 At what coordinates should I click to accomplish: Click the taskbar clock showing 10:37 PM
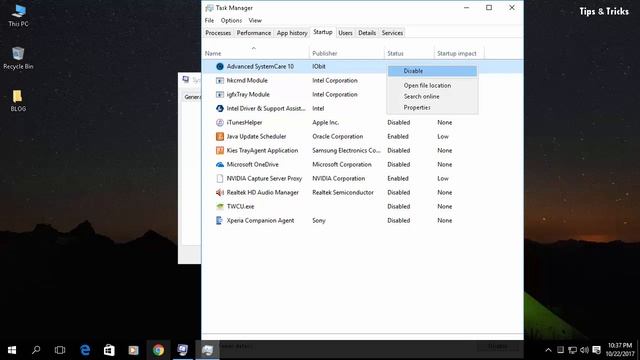pyautogui.click(x=620, y=350)
